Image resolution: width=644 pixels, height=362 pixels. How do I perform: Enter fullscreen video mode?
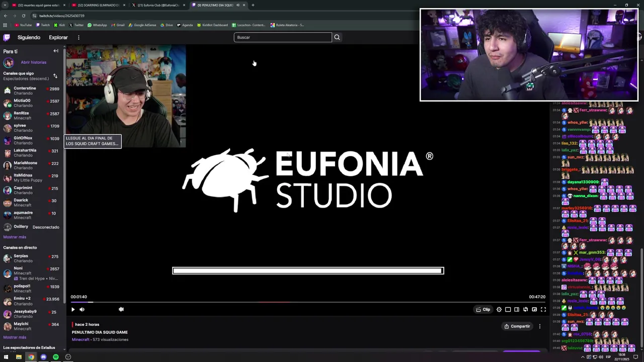tap(543, 309)
